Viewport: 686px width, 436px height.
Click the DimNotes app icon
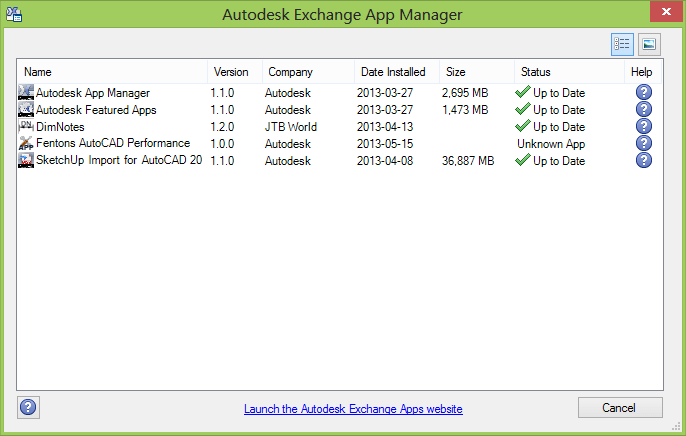tap(26, 126)
